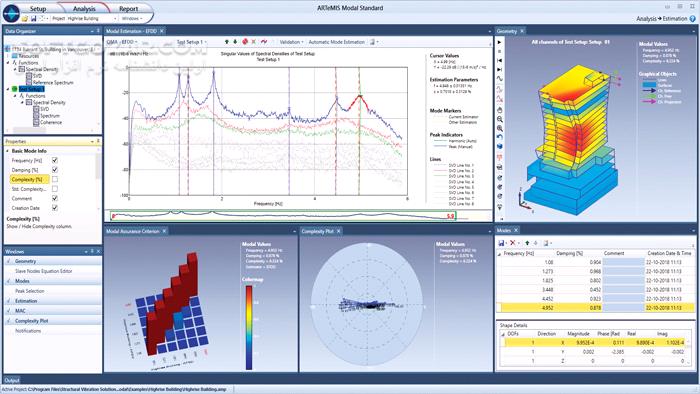Pin the Windows panel
This screenshot has height=394, width=700.
pyautogui.click(x=92, y=251)
